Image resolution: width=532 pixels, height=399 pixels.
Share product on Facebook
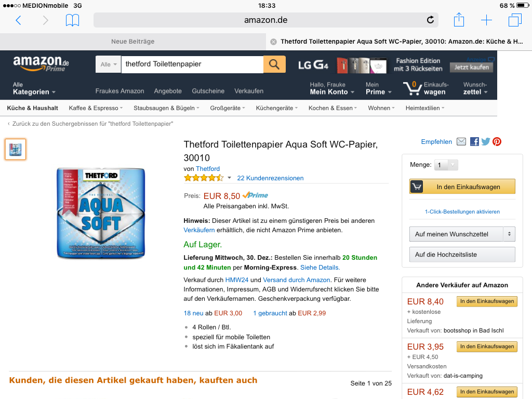coord(474,142)
